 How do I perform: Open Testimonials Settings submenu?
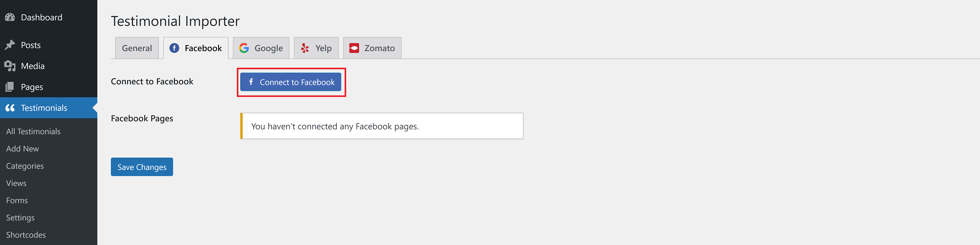20,218
